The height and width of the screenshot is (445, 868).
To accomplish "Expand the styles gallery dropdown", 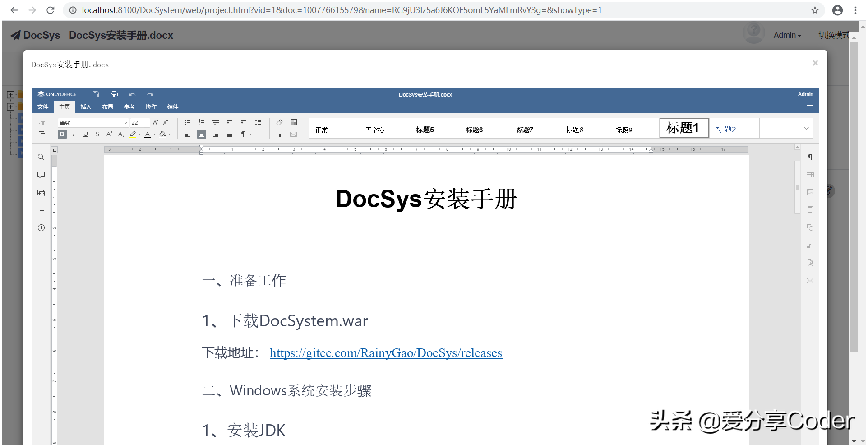I will pos(806,128).
